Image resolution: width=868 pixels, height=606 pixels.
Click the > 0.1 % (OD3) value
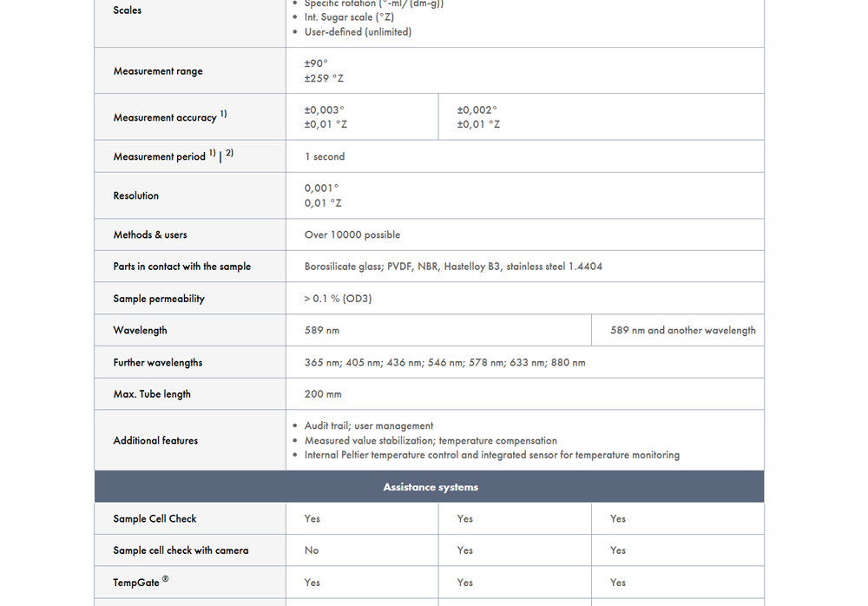(x=338, y=299)
